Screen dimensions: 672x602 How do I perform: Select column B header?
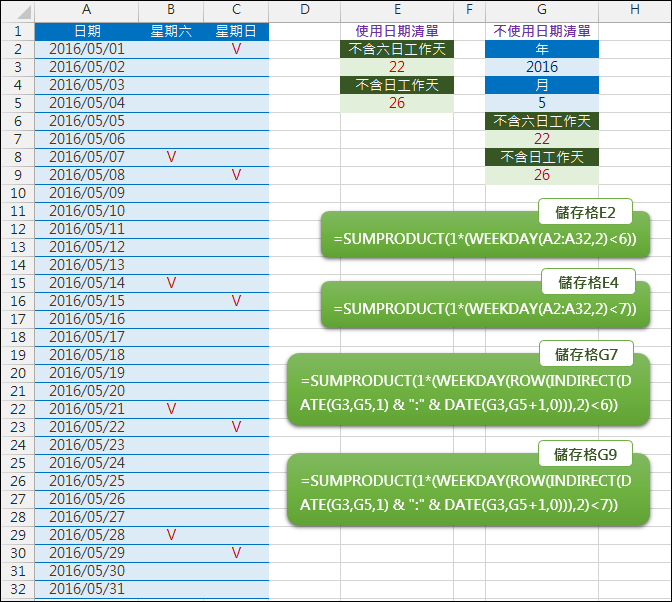pos(171,11)
